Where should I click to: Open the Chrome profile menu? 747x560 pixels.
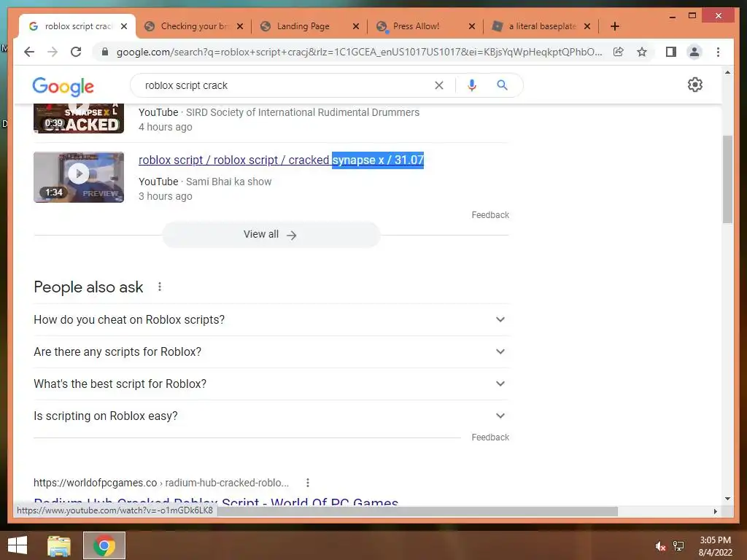[x=694, y=52]
